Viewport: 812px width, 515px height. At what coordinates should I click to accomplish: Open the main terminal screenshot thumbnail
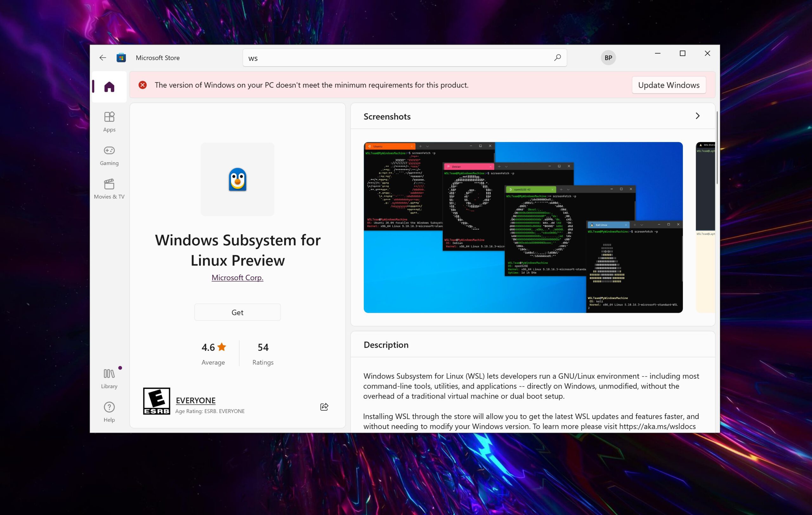[x=523, y=227]
